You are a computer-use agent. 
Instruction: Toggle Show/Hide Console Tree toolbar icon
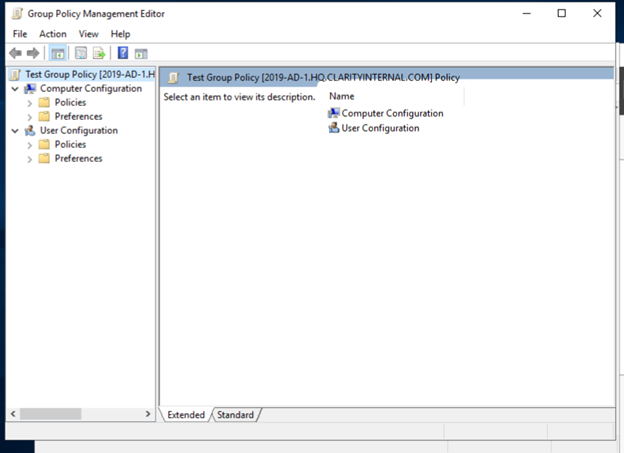click(58, 53)
